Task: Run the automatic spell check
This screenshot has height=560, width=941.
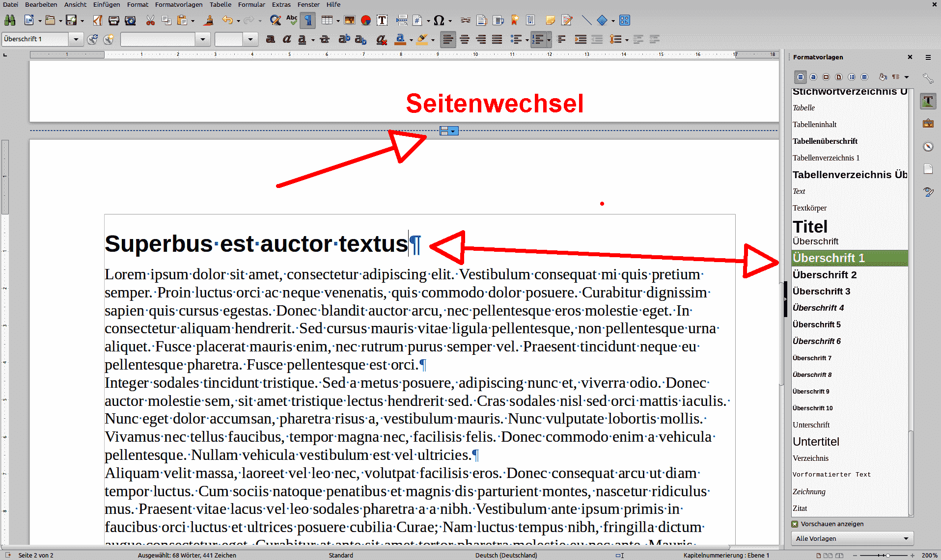Action: coord(292,20)
